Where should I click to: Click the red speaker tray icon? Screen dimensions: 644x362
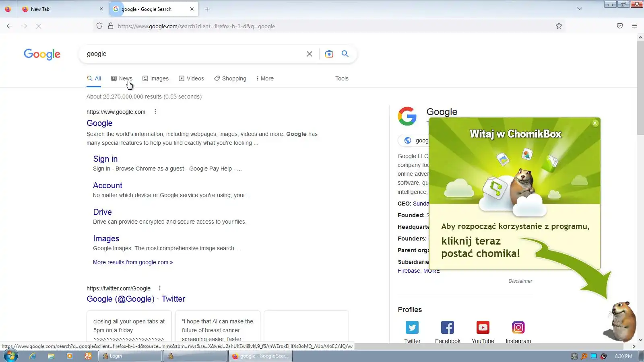(604, 356)
